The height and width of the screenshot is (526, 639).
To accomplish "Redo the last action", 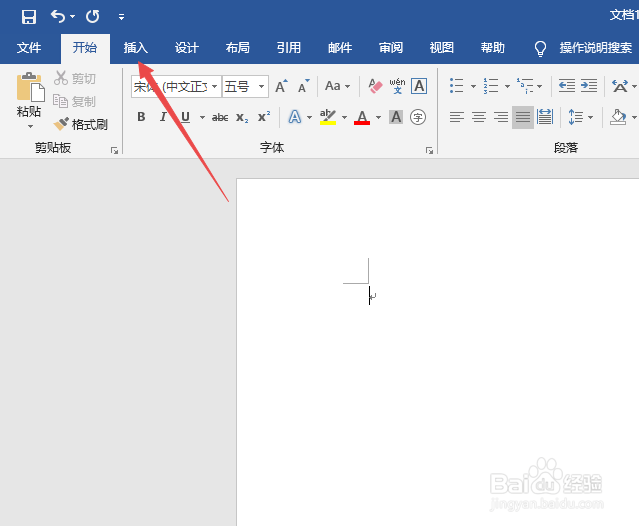I will click(93, 17).
